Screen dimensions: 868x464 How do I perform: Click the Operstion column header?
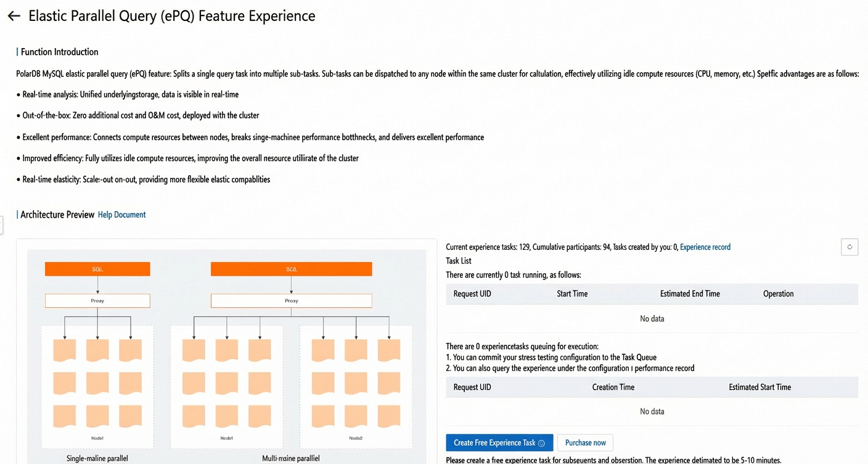778,294
